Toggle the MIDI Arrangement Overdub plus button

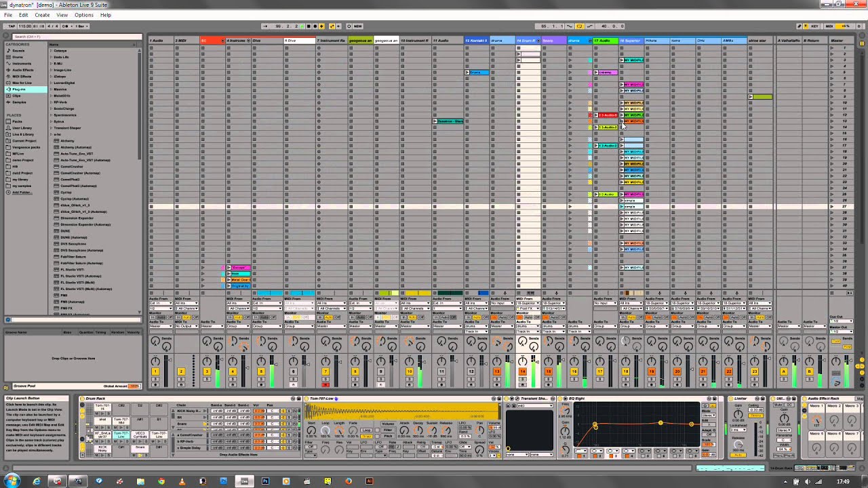321,26
